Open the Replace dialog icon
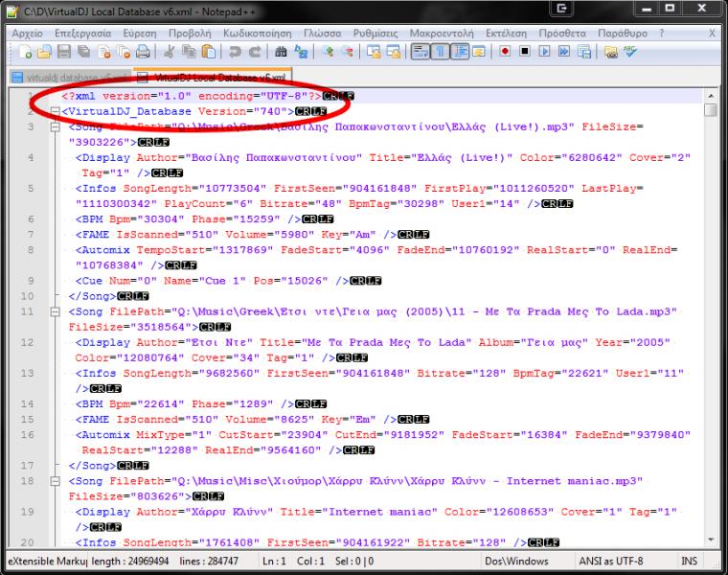The height and width of the screenshot is (575, 728). pos(301,52)
